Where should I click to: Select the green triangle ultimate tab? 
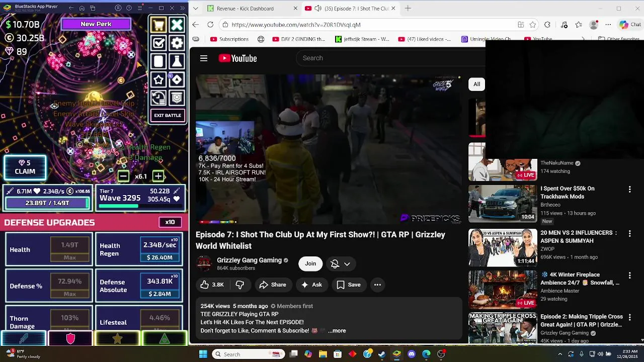click(165, 338)
